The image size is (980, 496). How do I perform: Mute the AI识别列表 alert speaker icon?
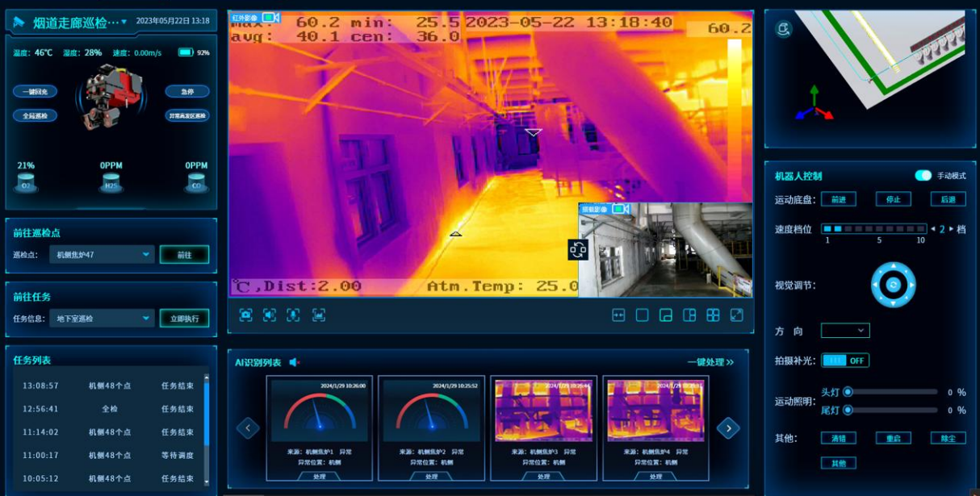[295, 363]
